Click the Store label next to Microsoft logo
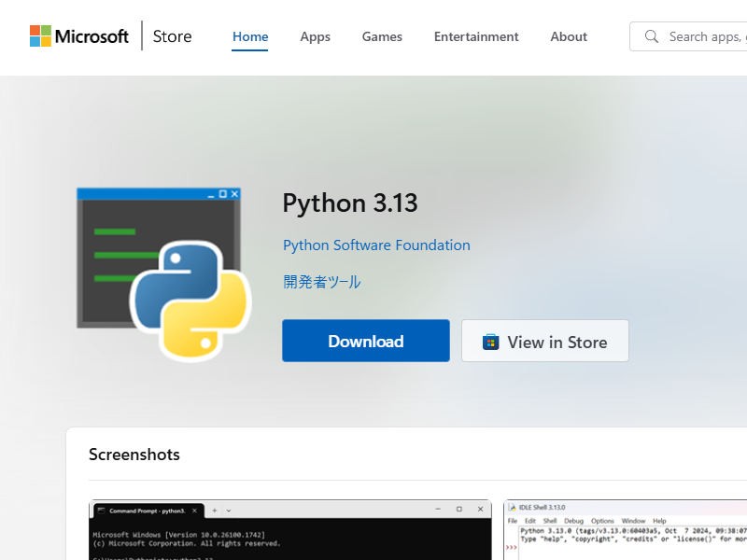This screenshot has width=747, height=560. (172, 35)
